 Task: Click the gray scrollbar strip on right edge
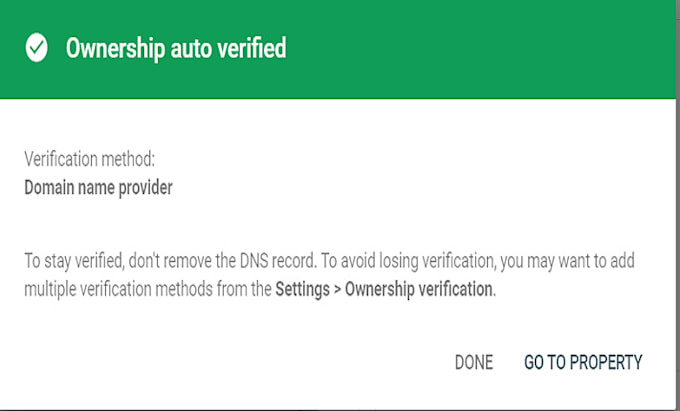(x=678, y=206)
